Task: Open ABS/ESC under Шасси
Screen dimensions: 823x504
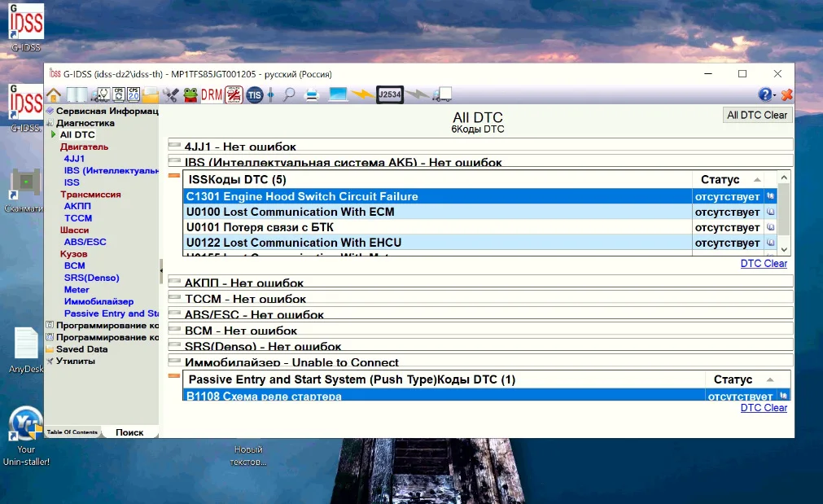Action: click(85, 242)
